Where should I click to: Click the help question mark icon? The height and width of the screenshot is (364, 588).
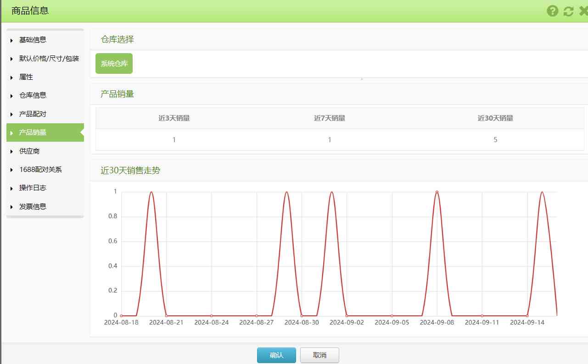(x=553, y=11)
